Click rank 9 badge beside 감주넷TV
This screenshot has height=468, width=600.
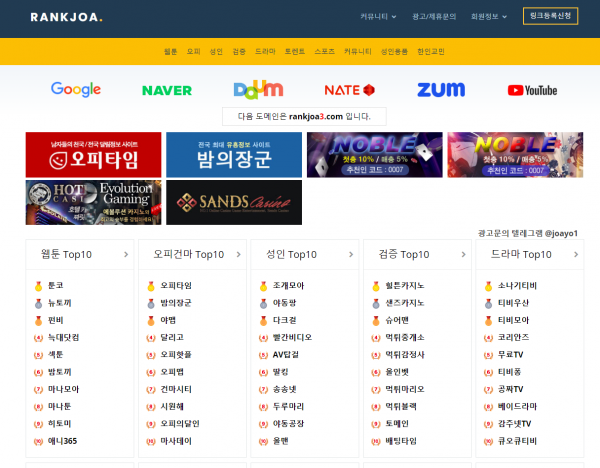(488, 424)
